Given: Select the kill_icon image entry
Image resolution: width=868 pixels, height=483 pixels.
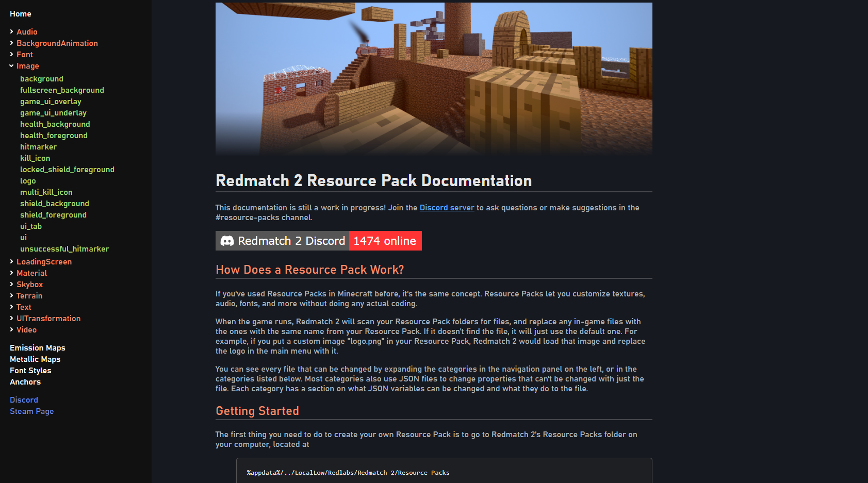Looking at the screenshot, I should click(35, 158).
